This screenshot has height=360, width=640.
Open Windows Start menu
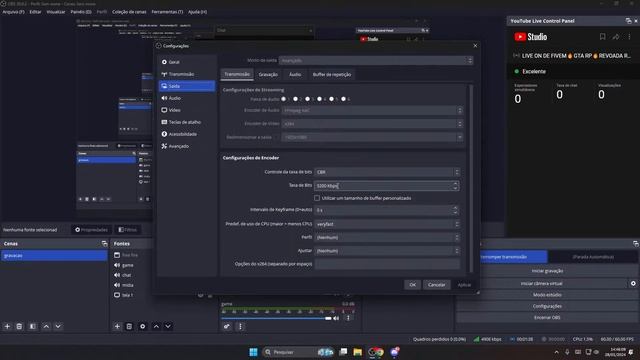click(253, 352)
